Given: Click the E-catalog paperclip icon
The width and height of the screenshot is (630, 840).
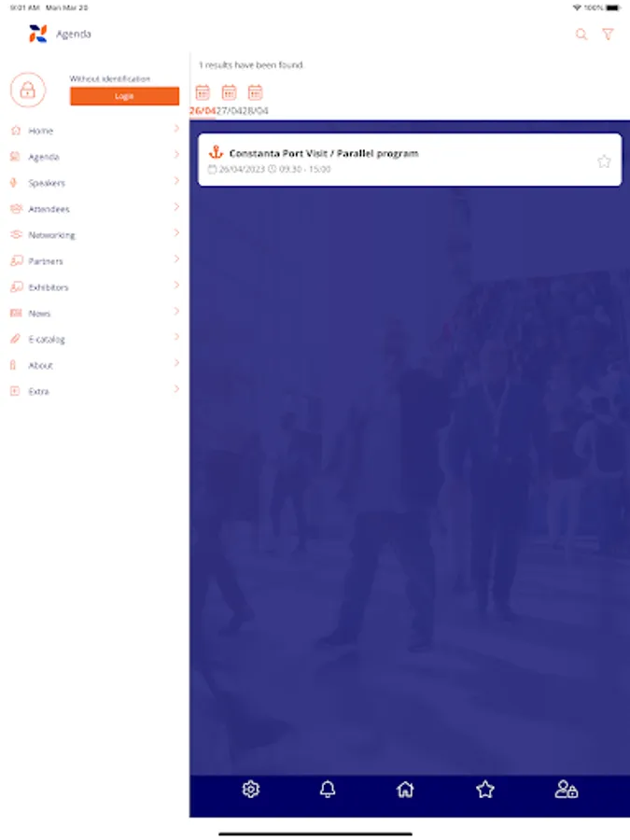Looking at the screenshot, I should [16, 339].
